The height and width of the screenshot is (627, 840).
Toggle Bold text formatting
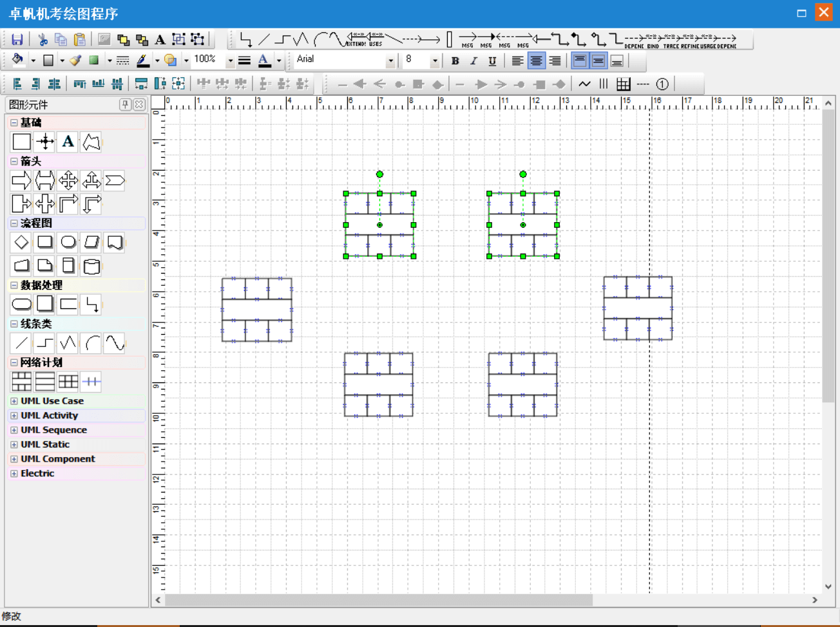click(x=455, y=61)
